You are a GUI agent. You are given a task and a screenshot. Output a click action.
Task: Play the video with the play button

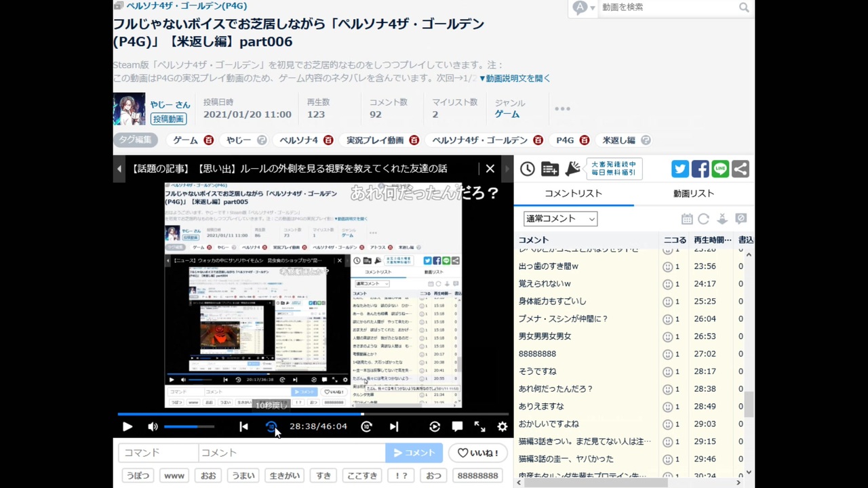click(x=127, y=426)
